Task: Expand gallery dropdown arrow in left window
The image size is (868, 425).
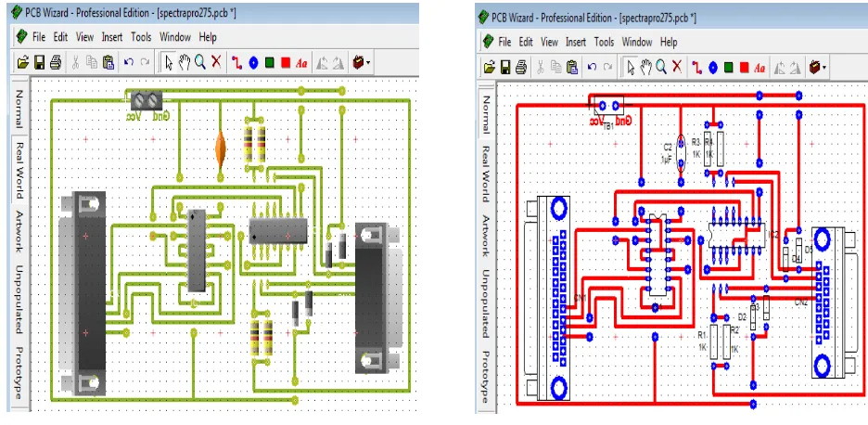Action: pos(367,63)
